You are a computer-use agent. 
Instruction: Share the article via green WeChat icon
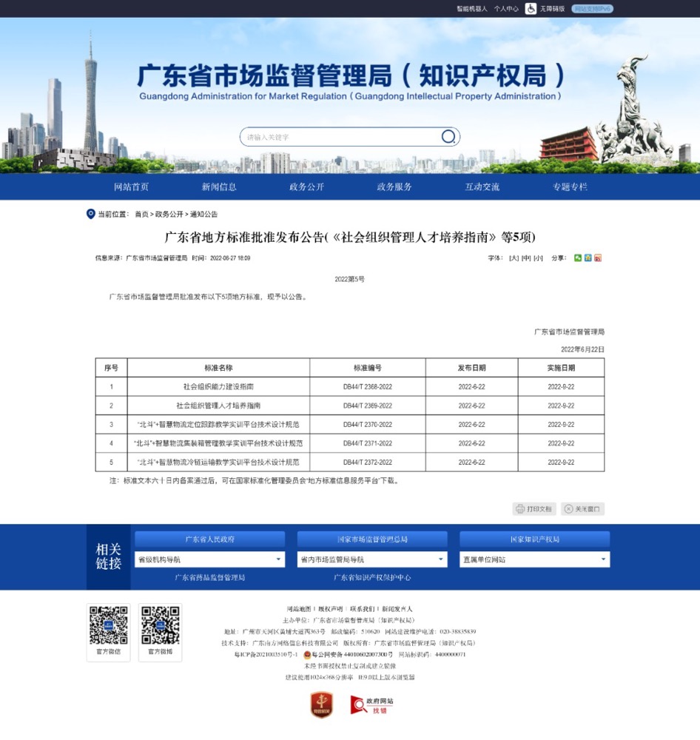click(x=578, y=258)
